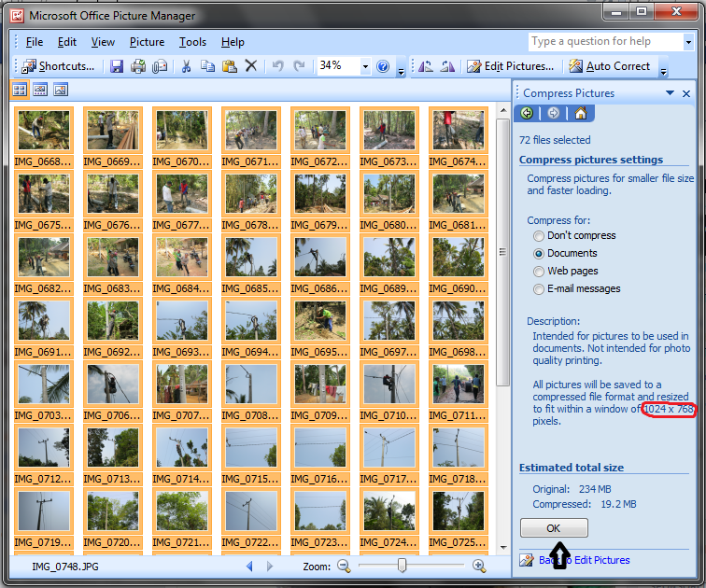Click the thumbnail pane scroll up arrow

pyautogui.click(x=503, y=110)
